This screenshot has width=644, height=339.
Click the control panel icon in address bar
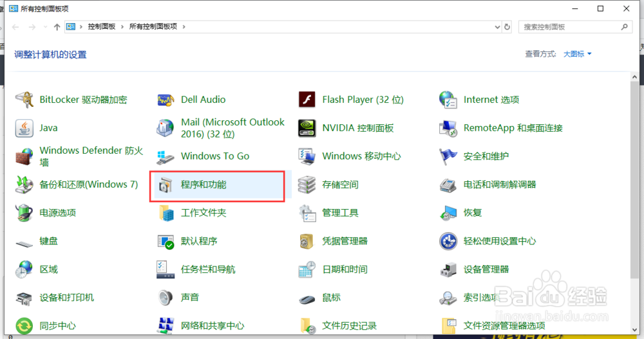point(71,26)
